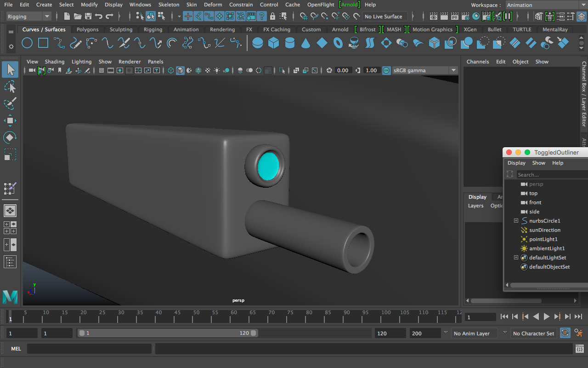Activate the Paint selection tool
This screenshot has width=588, height=368.
(10, 103)
